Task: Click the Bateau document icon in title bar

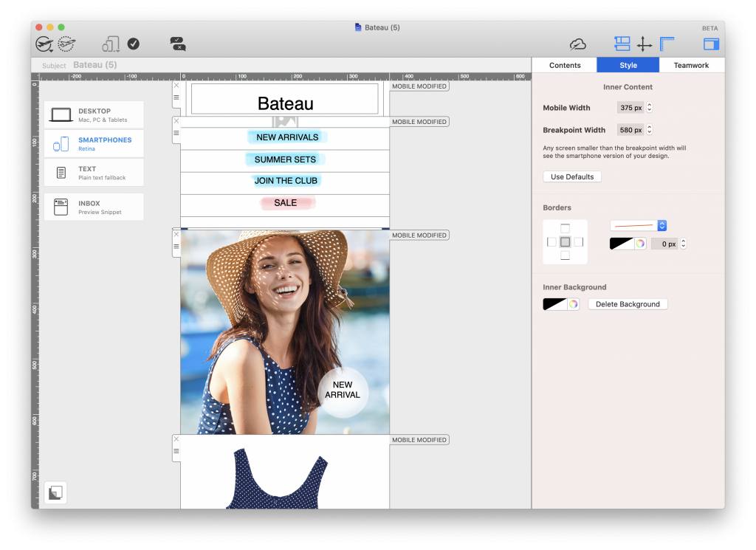Action: (358, 27)
